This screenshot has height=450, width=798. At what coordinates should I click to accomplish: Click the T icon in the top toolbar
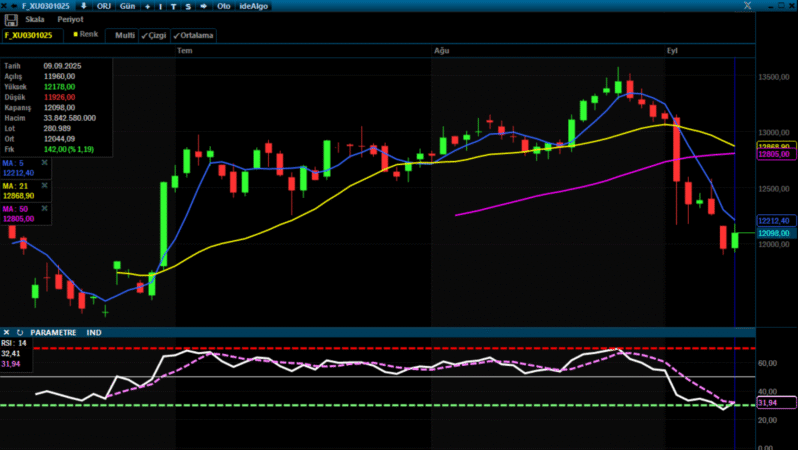click(174, 6)
